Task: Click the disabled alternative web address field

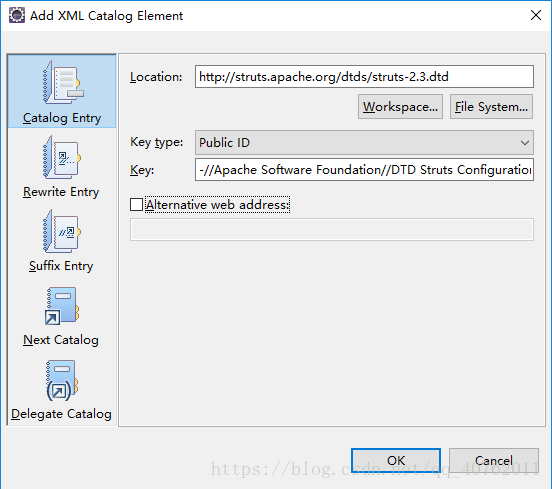Action: (332, 230)
